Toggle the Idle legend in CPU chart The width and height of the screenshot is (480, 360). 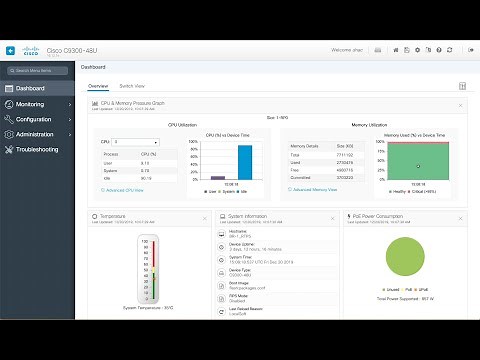click(x=242, y=192)
